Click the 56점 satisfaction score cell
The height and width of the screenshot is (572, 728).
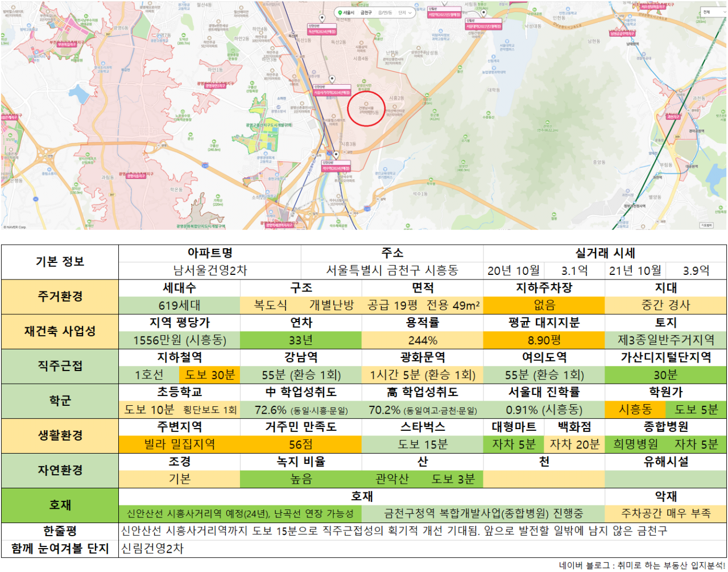click(301, 444)
